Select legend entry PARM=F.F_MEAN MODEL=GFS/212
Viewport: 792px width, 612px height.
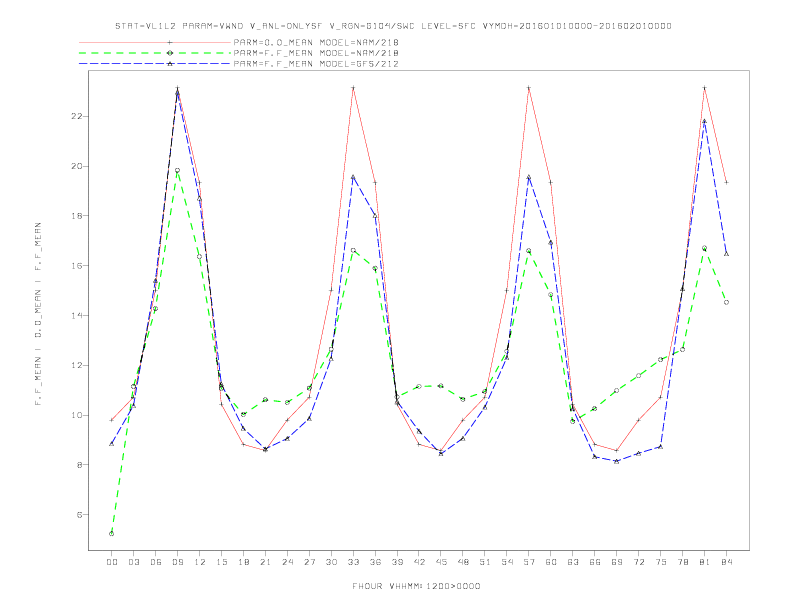(316, 64)
